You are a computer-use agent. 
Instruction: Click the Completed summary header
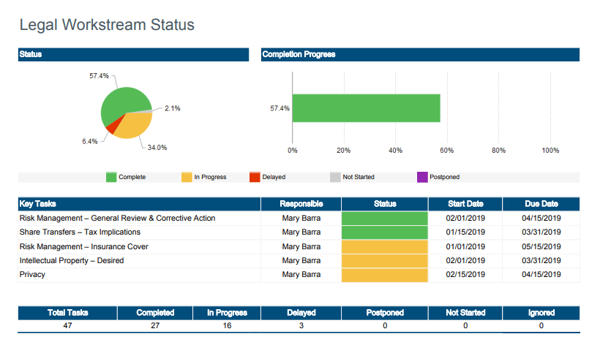point(155,313)
